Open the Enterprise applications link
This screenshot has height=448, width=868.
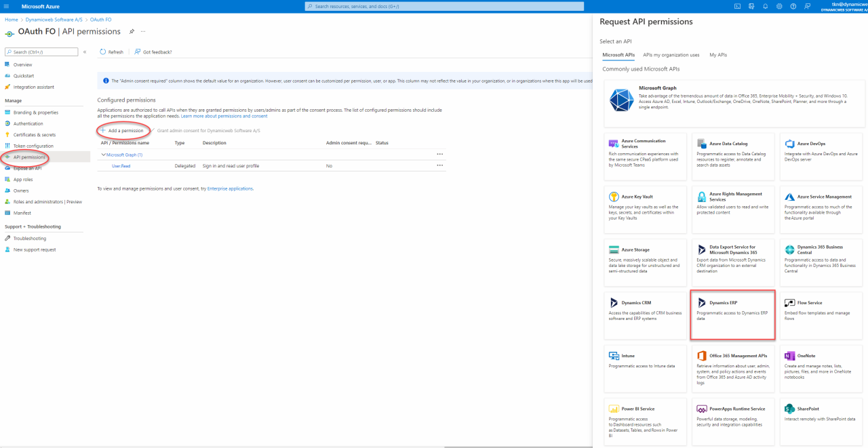click(229, 188)
